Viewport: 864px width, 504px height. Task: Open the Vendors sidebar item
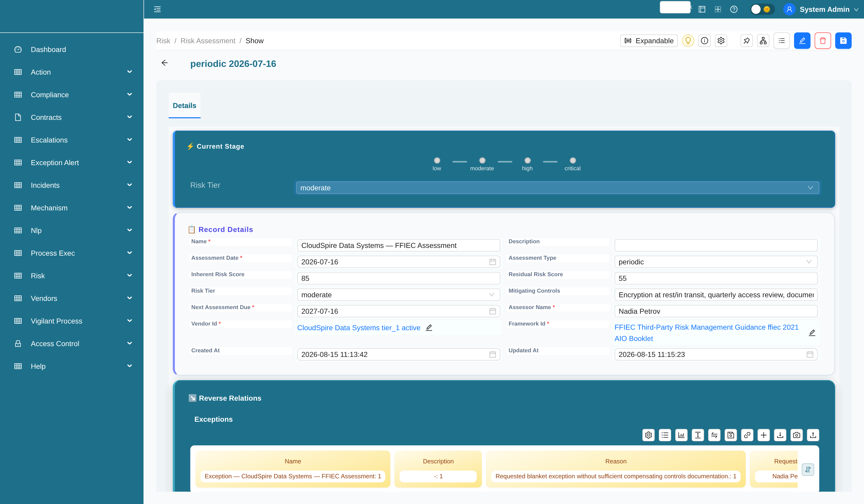point(72,298)
